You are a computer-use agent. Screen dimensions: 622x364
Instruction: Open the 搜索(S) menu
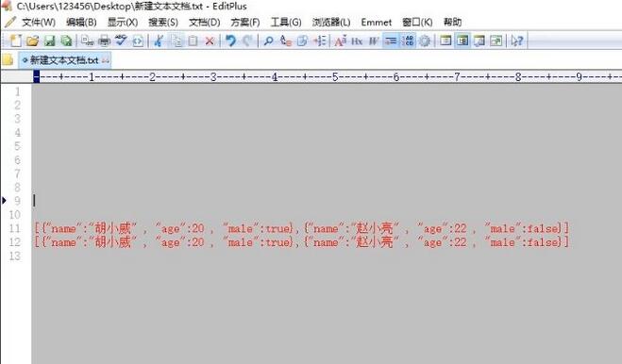click(x=163, y=23)
